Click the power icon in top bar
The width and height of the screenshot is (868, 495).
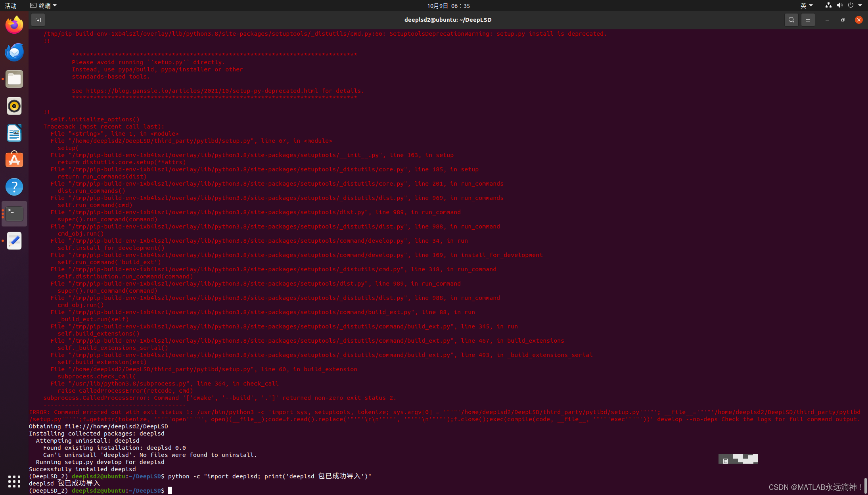point(851,5)
